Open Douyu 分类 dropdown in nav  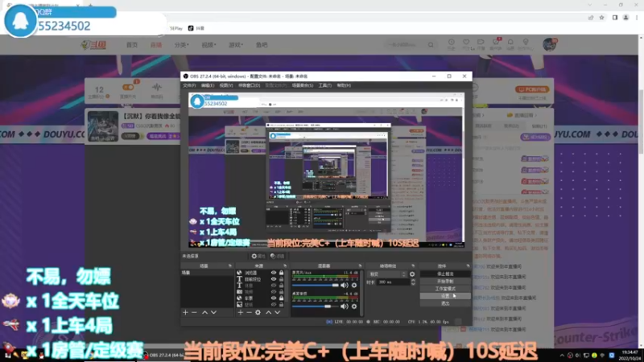click(x=182, y=45)
